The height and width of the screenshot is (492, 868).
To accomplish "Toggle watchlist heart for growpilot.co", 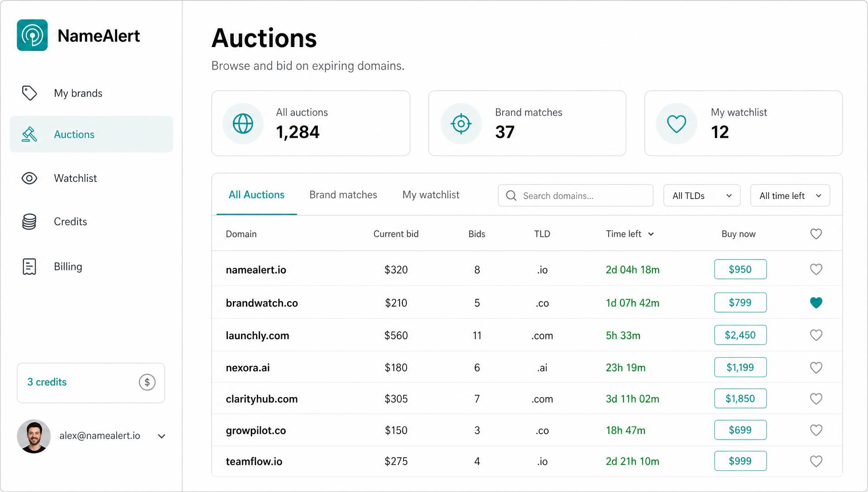I will click(816, 430).
